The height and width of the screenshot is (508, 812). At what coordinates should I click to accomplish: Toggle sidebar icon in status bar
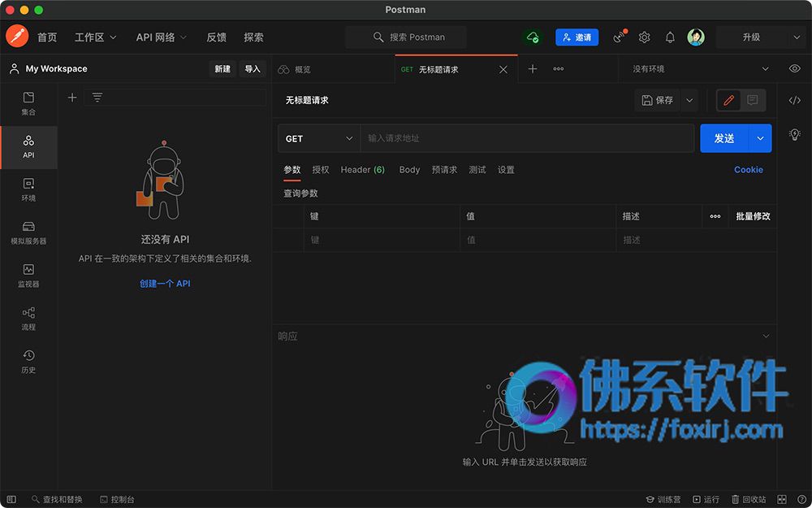11,499
